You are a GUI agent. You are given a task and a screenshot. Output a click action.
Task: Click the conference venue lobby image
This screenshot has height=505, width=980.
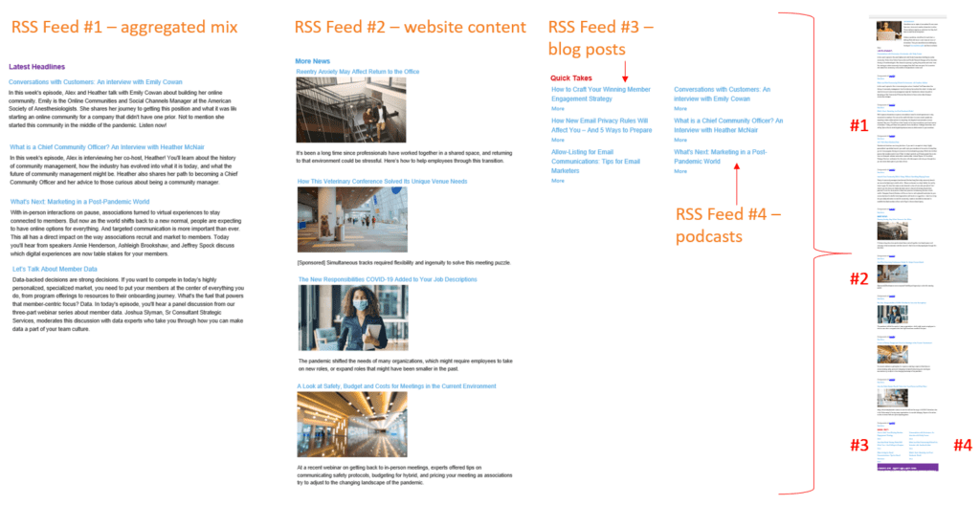pos(338,219)
